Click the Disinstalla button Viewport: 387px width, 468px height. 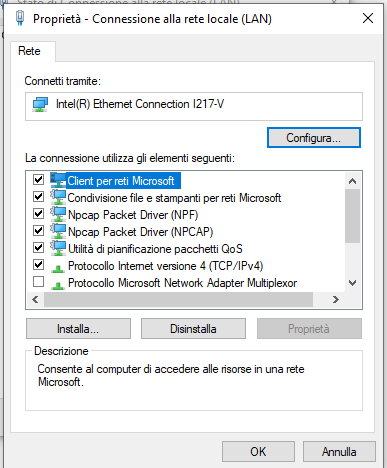[x=193, y=329]
